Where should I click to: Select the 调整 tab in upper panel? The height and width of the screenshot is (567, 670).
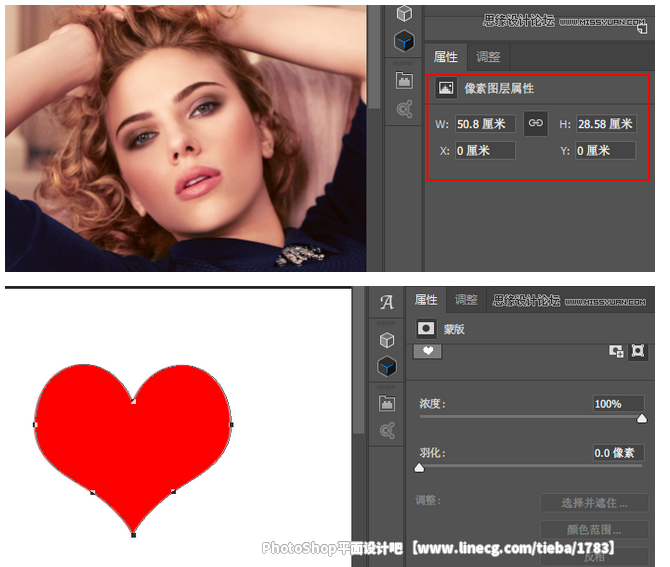488,57
